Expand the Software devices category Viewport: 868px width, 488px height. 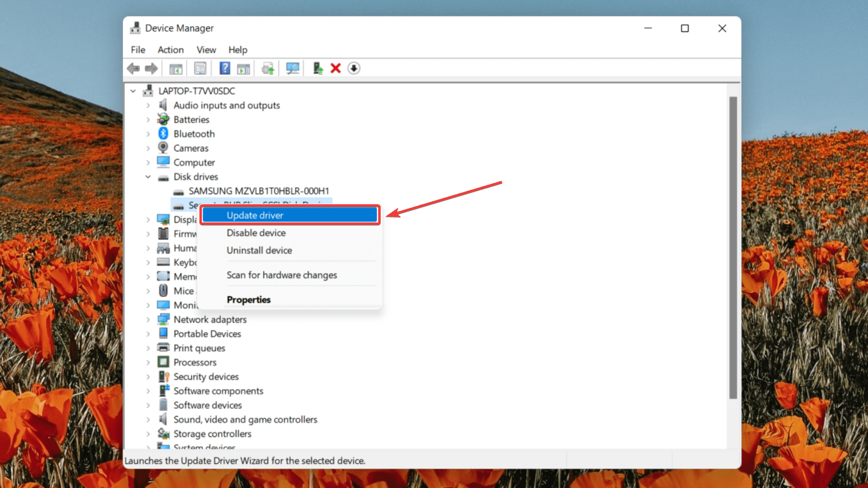pyautogui.click(x=148, y=405)
